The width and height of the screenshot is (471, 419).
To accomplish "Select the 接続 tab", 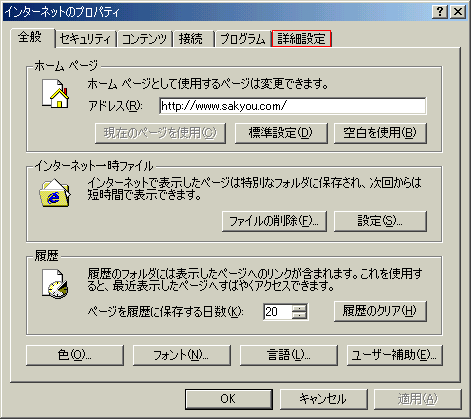I will pyautogui.click(x=191, y=39).
